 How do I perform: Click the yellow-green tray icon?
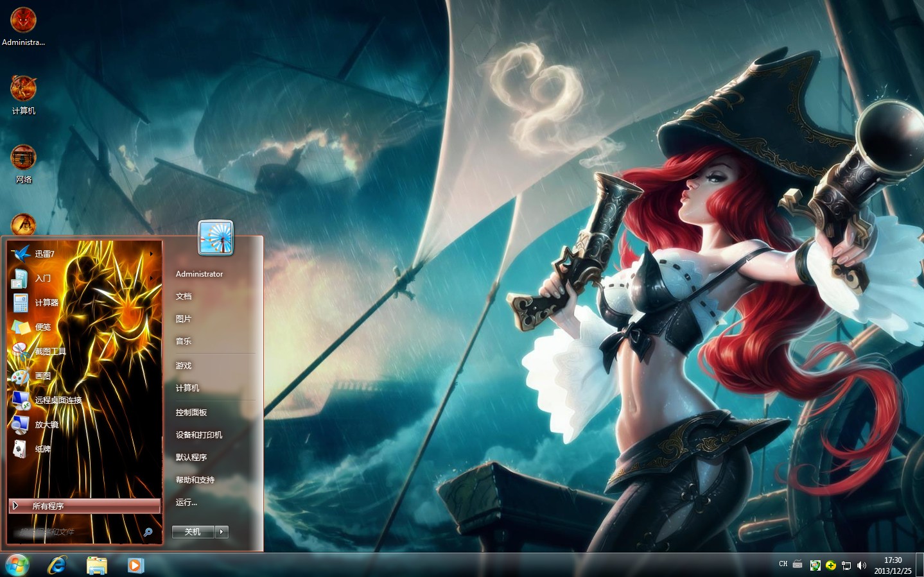click(831, 565)
